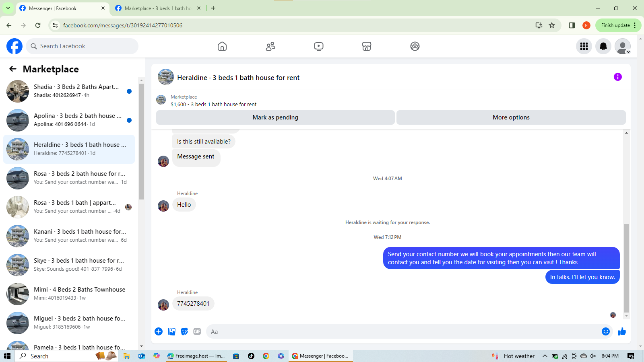The width and height of the screenshot is (644, 362).
Task: Click the chat messages vertical scrollbar
Action: (626, 268)
